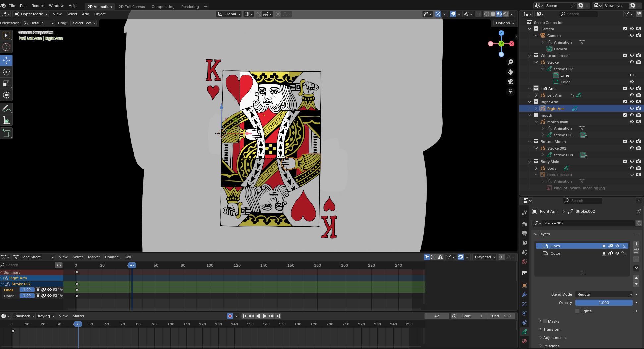This screenshot has height=349, width=644.
Task: Expand the mouth main object in the outliner
Action: tap(536, 122)
